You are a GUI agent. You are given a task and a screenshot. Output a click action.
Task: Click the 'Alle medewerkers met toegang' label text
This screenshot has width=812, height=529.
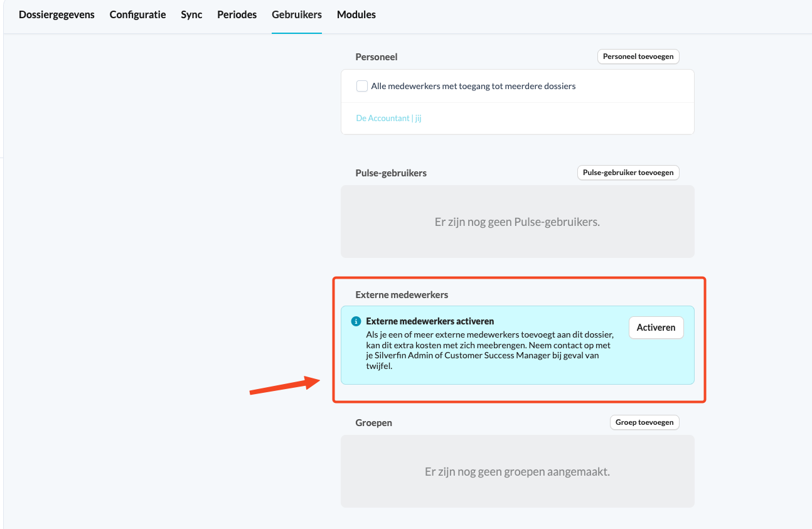(x=473, y=86)
